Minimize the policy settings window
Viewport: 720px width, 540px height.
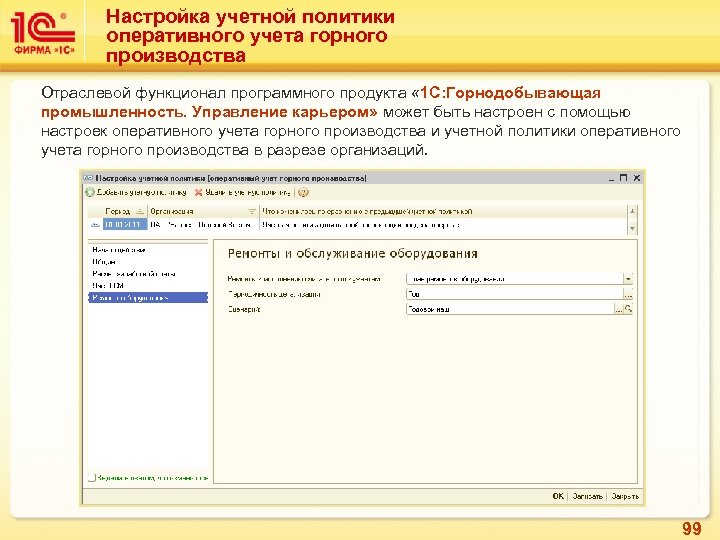point(612,178)
